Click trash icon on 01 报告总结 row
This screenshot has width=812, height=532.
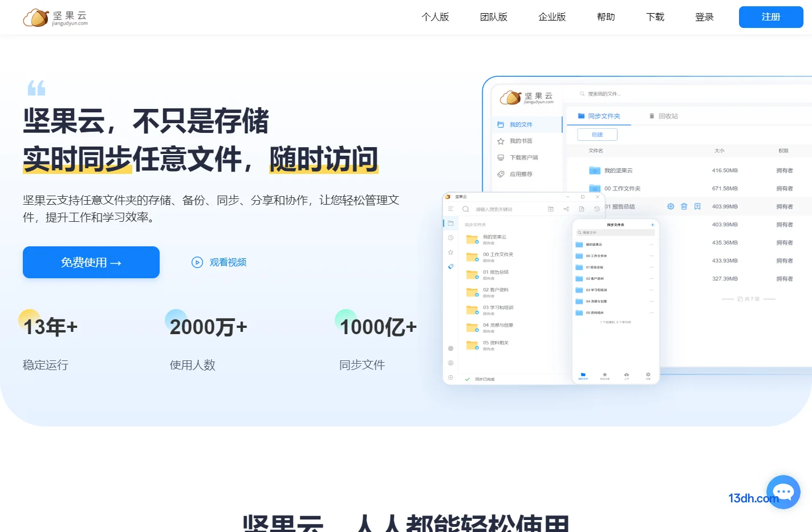click(x=684, y=206)
